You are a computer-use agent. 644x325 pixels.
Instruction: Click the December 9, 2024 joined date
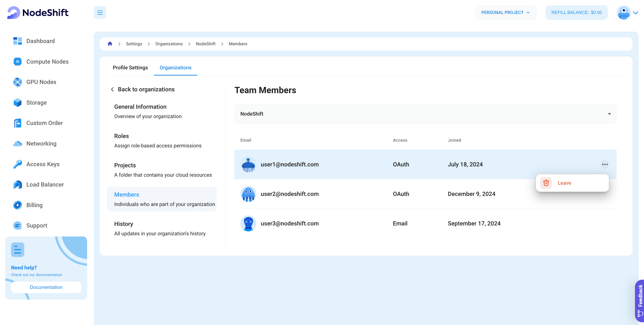tap(471, 194)
